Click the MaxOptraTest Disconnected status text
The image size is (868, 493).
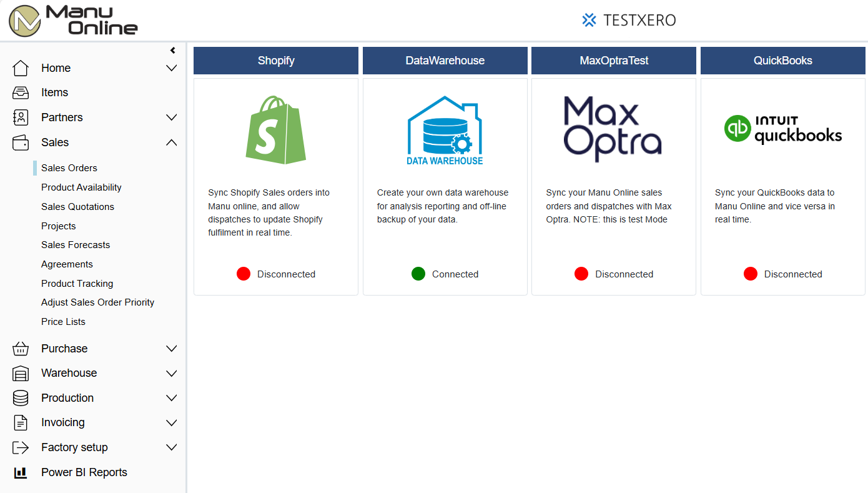click(624, 274)
